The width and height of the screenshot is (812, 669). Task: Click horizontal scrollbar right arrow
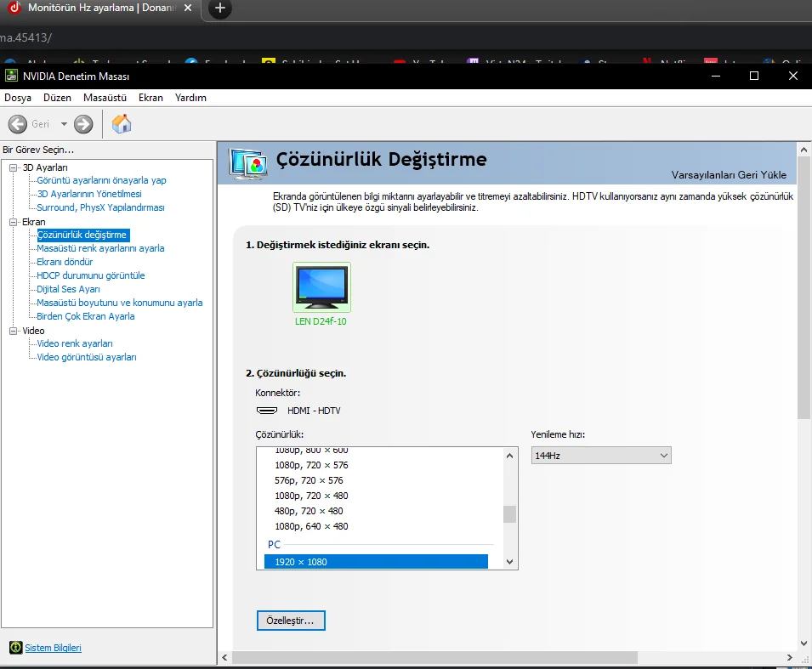(790, 658)
